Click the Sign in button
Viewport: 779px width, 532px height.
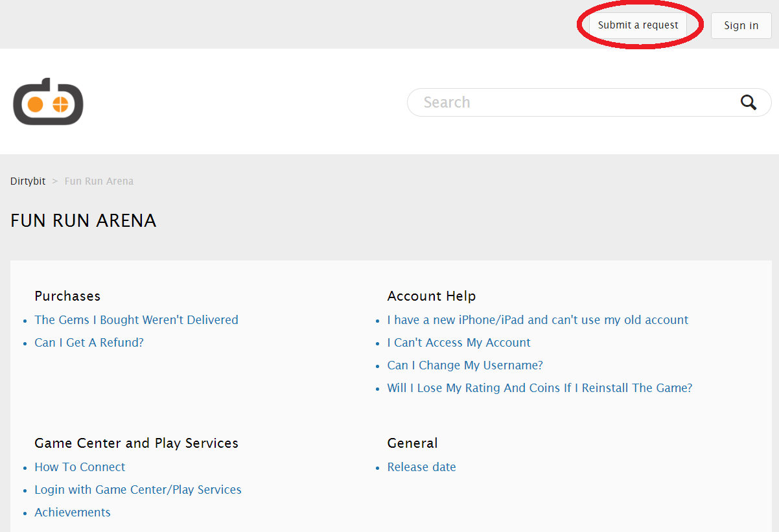[741, 26]
